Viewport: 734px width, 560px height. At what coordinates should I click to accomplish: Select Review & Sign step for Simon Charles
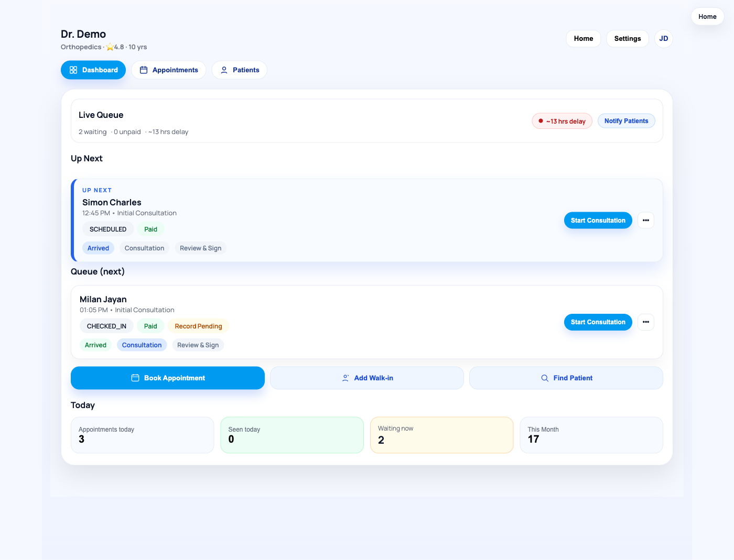(x=200, y=248)
